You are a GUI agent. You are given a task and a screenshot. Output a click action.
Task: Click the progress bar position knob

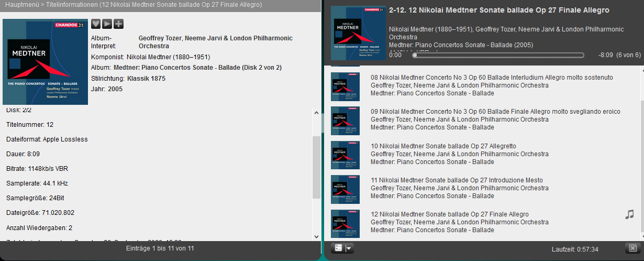pos(415,55)
